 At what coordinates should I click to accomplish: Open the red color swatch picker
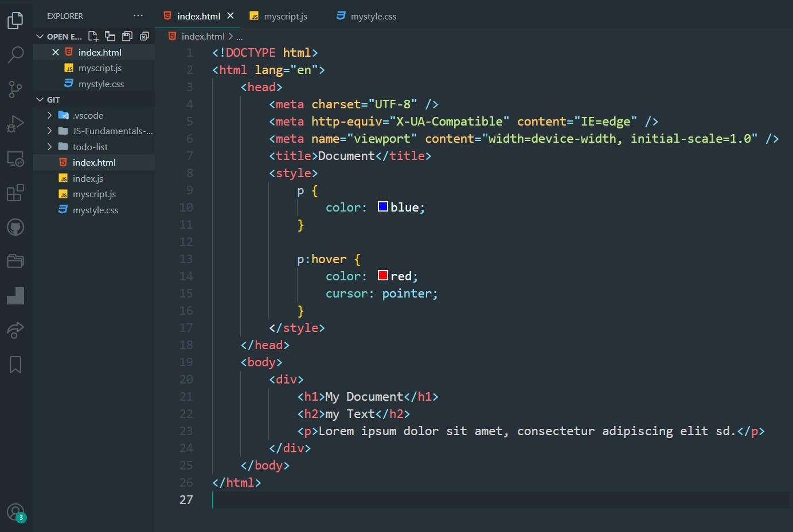click(x=383, y=275)
